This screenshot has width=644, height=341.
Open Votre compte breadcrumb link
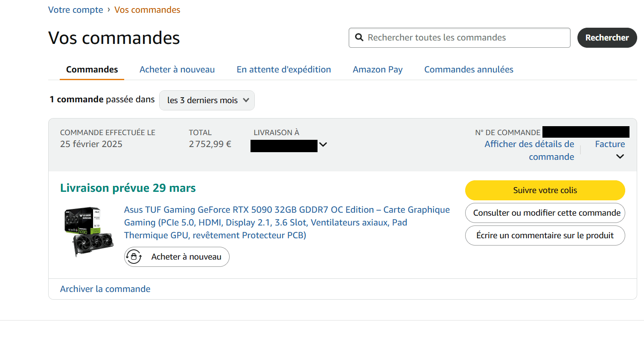pyautogui.click(x=76, y=9)
